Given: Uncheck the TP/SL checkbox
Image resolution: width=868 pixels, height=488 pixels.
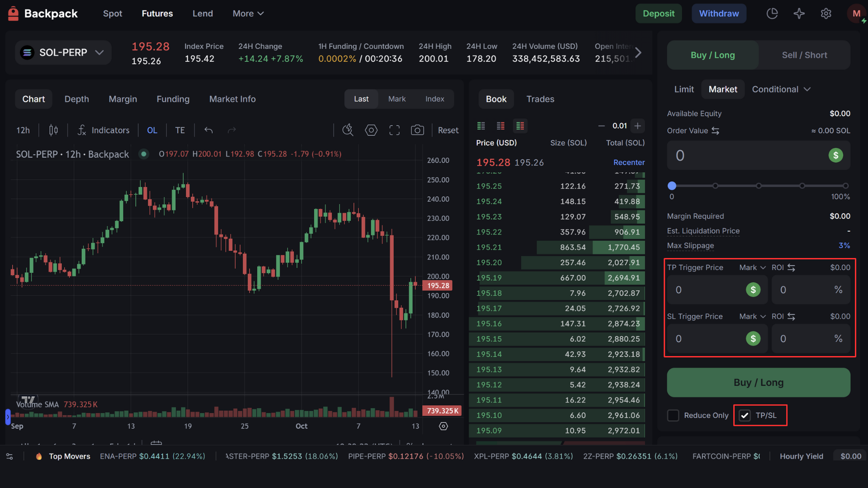Looking at the screenshot, I should [745, 415].
